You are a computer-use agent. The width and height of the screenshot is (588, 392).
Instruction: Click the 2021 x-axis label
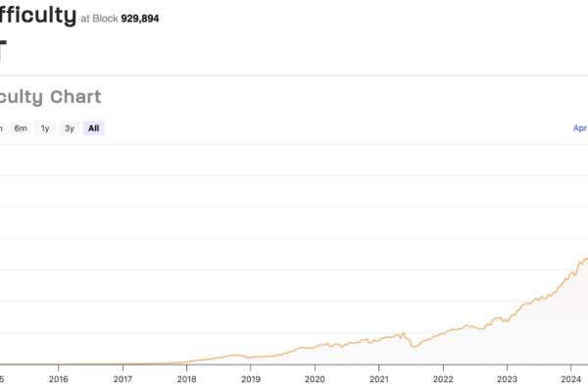(379, 378)
